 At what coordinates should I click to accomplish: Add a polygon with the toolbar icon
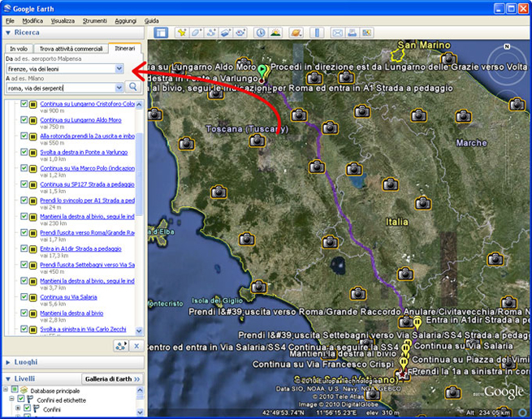(197, 33)
